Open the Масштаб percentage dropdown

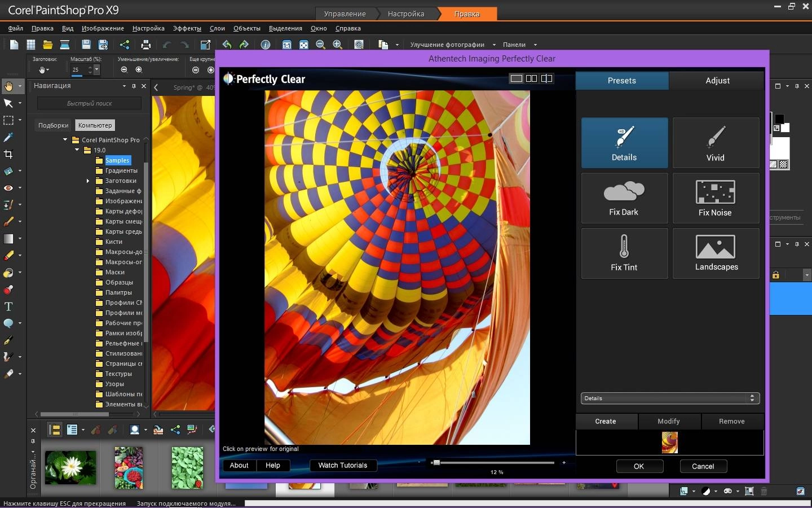(96, 69)
